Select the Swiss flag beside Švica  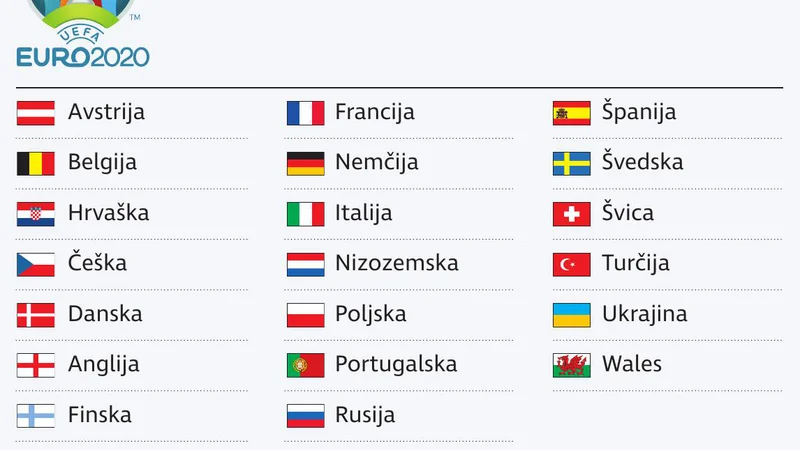571,214
